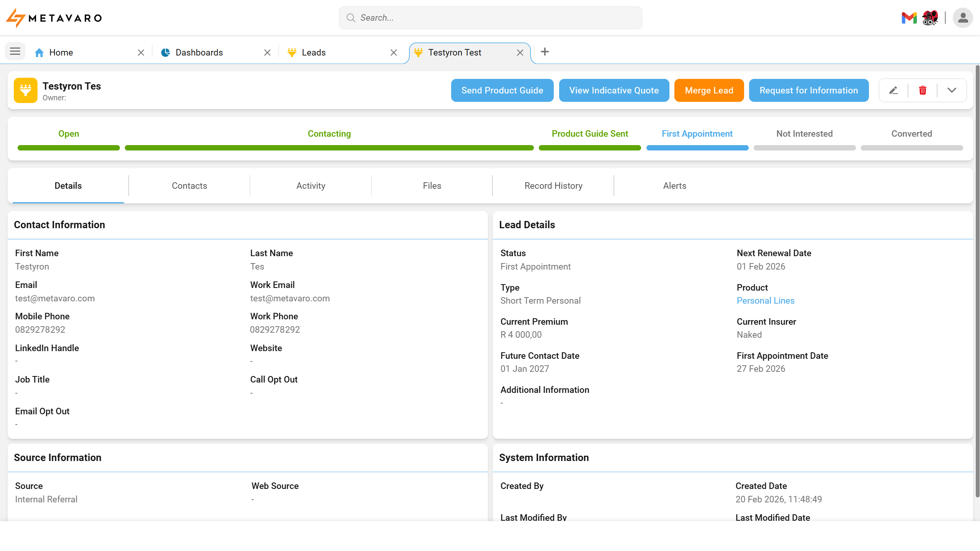Open the Personal Lines product link
The width and height of the screenshot is (980, 551).
(765, 301)
